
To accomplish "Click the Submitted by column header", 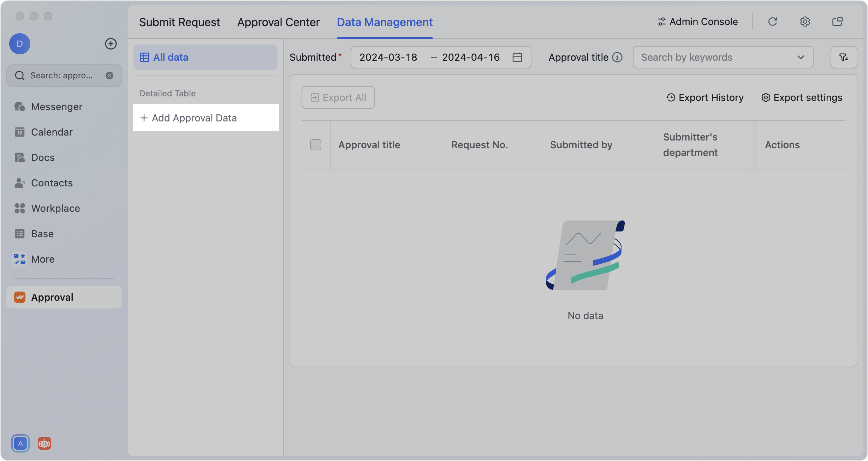I will click(581, 145).
